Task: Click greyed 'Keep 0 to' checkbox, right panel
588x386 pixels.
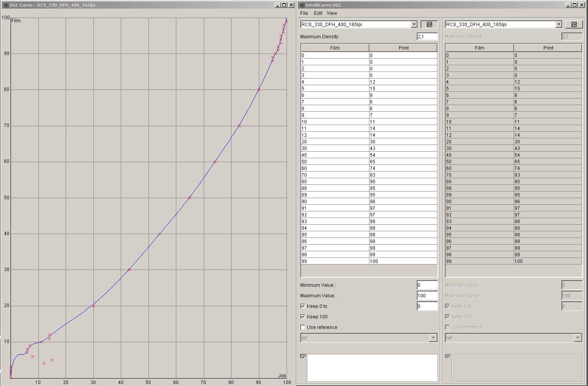Action: 447,306
